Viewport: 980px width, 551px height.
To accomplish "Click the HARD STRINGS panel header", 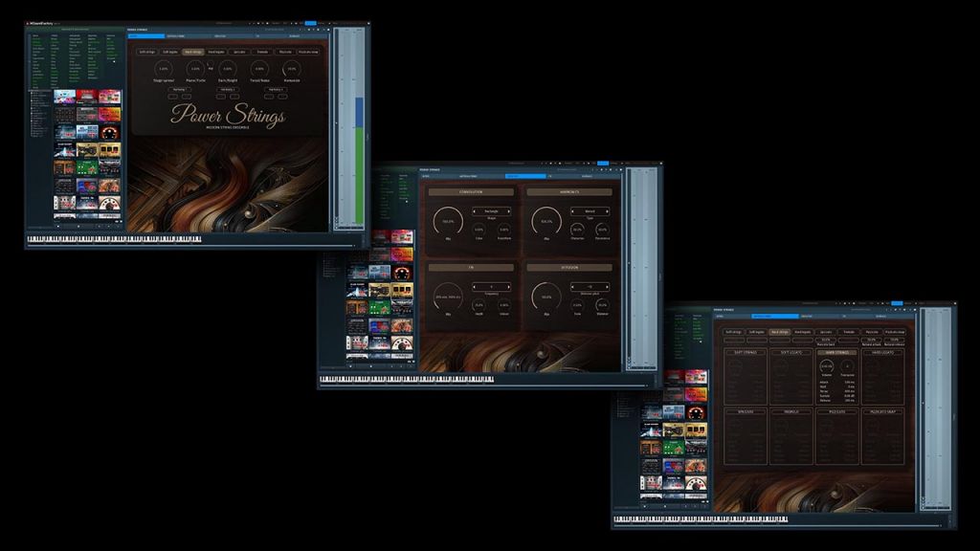I will click(x=837, y=352).
